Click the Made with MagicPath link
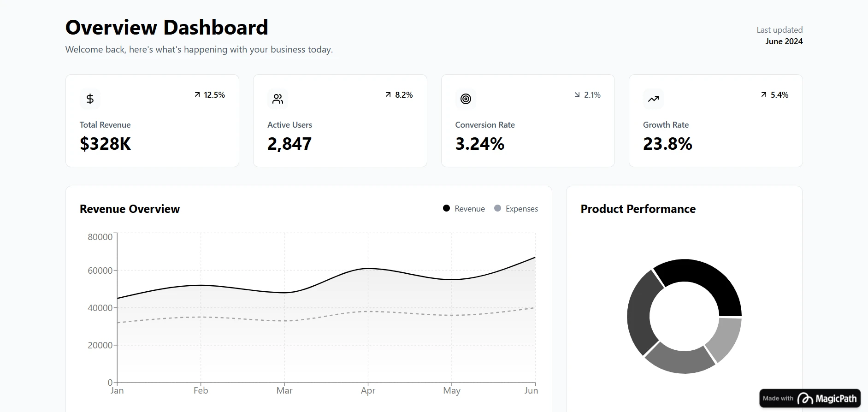This screenshot has height=412, width=868. pyautogui.click(x=809, y=398)
